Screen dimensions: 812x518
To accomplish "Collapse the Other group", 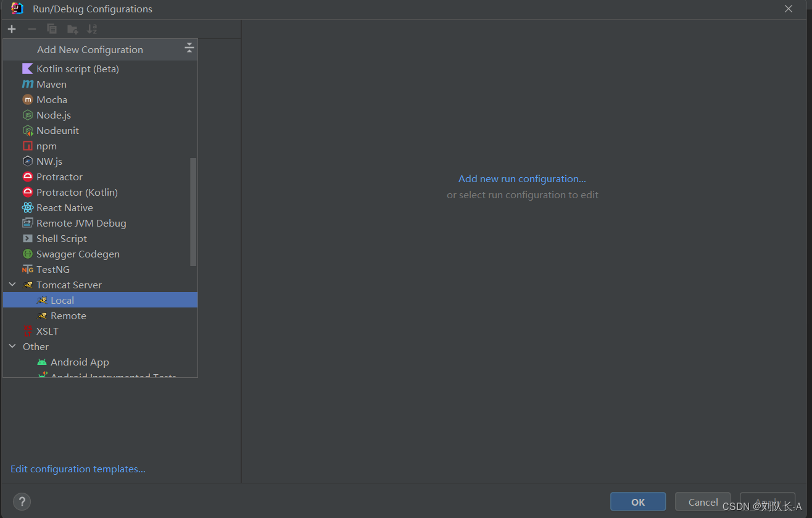I will tap(12, 346).
